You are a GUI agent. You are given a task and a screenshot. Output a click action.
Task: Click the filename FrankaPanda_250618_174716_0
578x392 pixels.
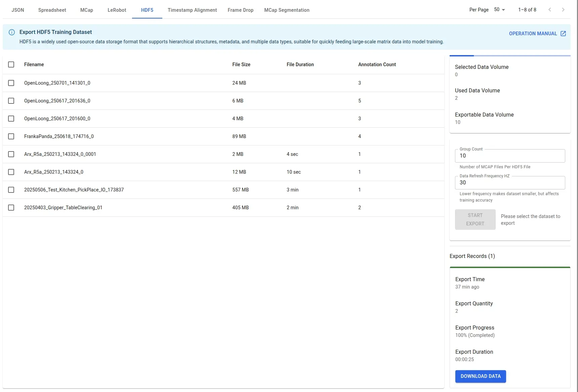click(59, 136)
